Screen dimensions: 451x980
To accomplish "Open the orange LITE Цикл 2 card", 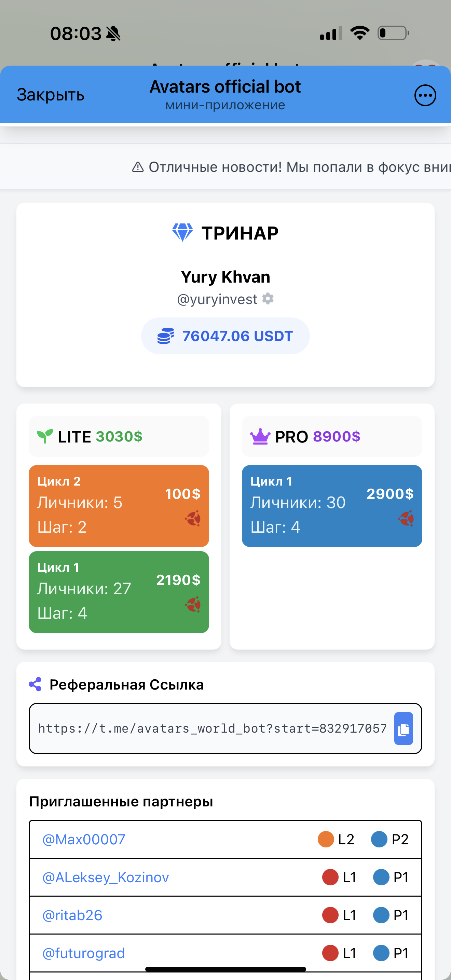I will [119, 506].
